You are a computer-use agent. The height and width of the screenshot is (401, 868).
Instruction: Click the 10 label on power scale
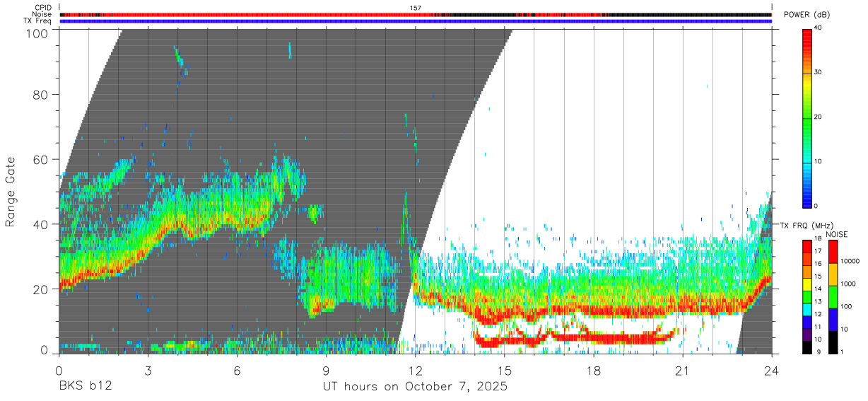point(819,161)
